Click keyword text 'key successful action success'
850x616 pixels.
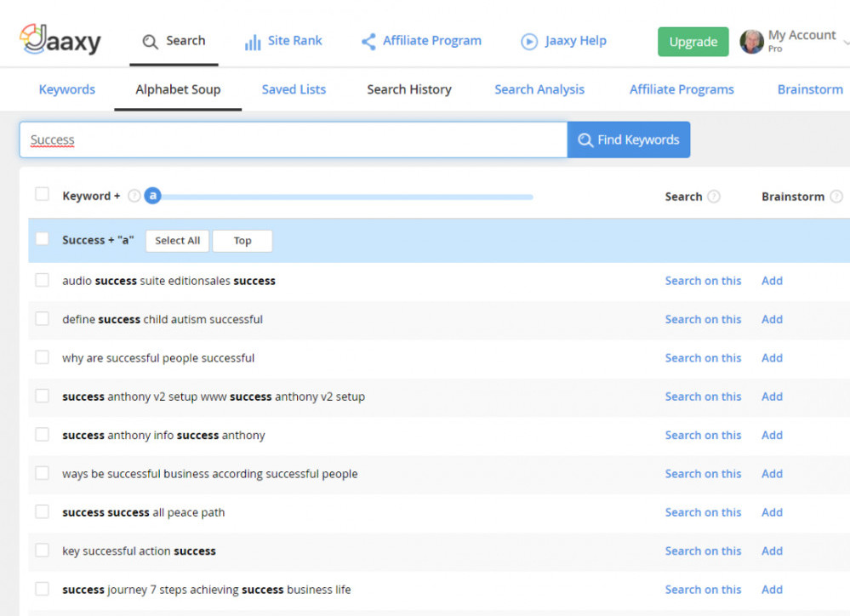pos(139,551)
